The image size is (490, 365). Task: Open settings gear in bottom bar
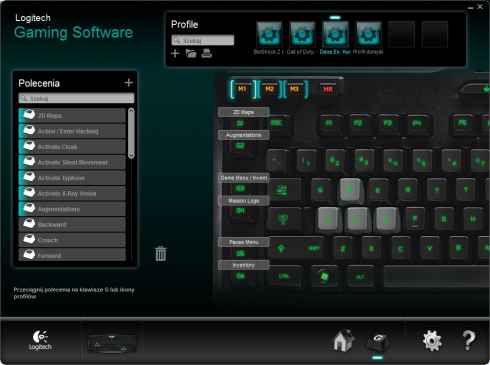[432, 341]
